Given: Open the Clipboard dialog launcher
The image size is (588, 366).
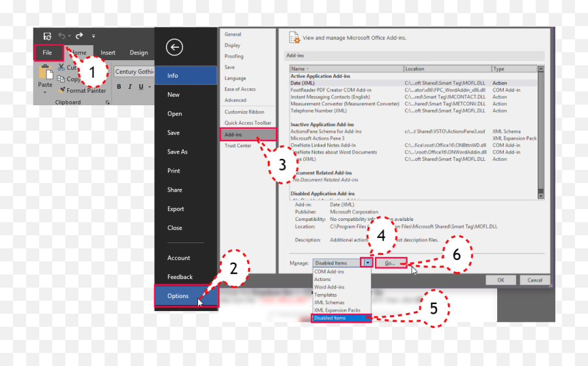Looking at the screenshot, I should pyautogui.click(x=108, y=102).
